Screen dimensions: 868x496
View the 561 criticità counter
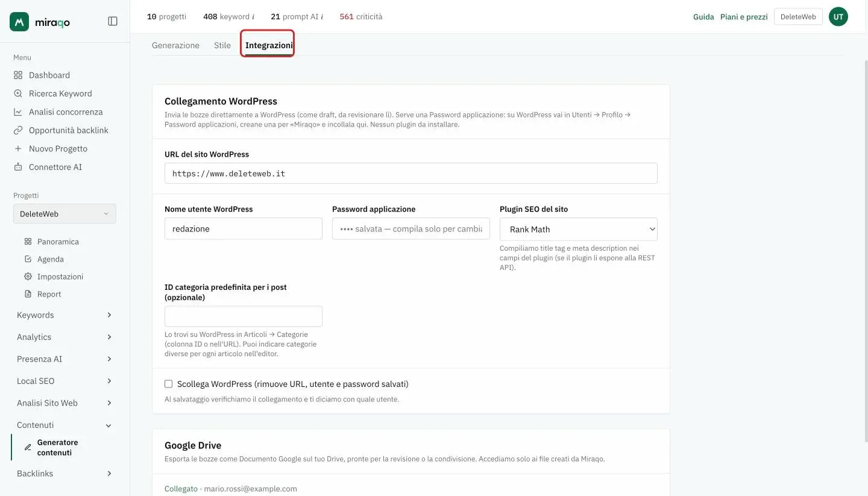[361, 17]
